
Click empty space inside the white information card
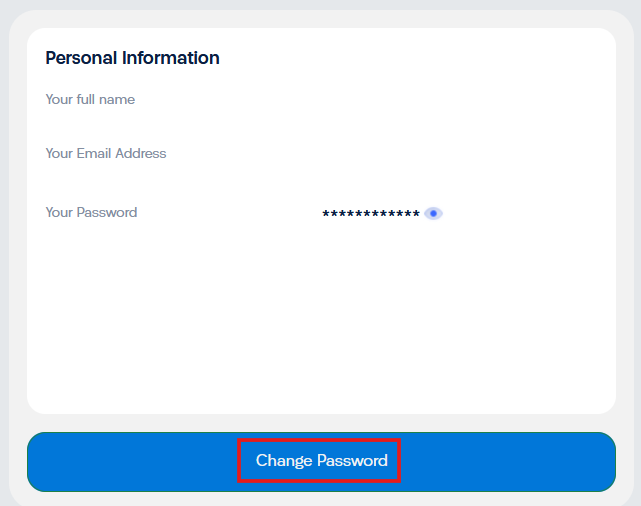[321, 319]
